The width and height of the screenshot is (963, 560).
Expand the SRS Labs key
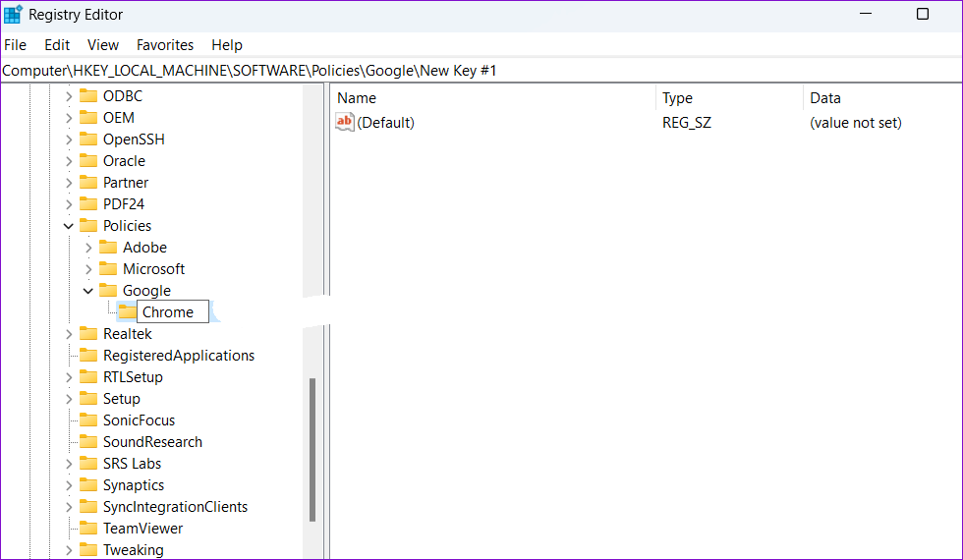click(69, 464)
